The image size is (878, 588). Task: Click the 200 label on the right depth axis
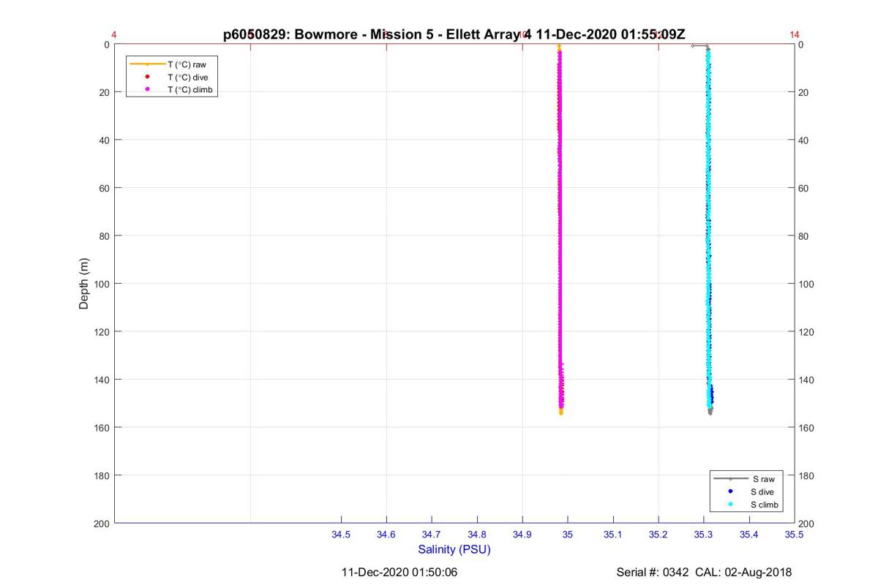(x=806, y=524)
